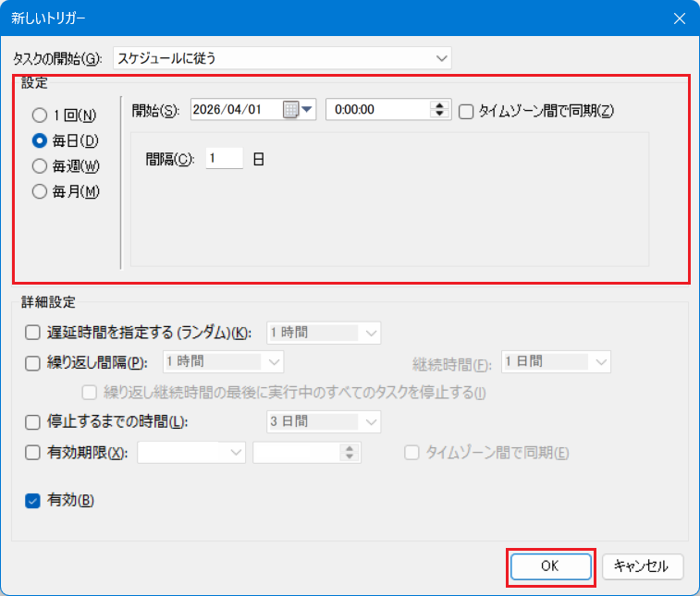Screen dimensions: 700x596
Task: Enable the 有効期限 checkbox
Action: 33,452
